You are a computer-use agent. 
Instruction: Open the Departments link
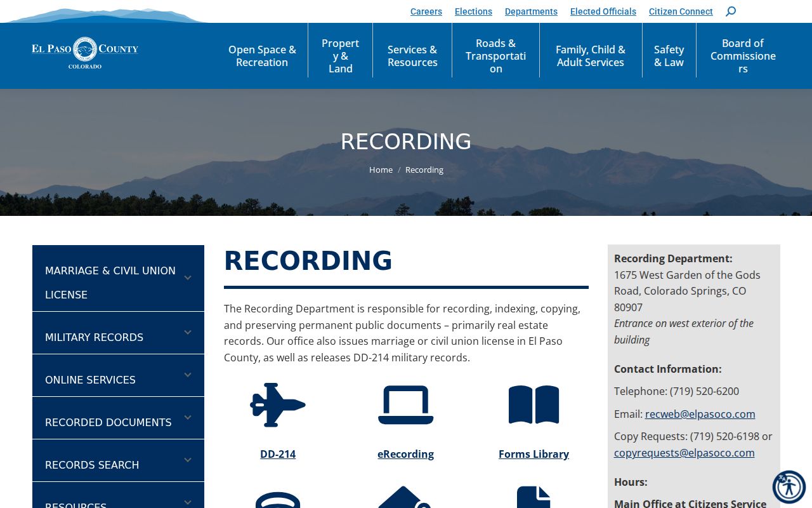click(531, 11)
